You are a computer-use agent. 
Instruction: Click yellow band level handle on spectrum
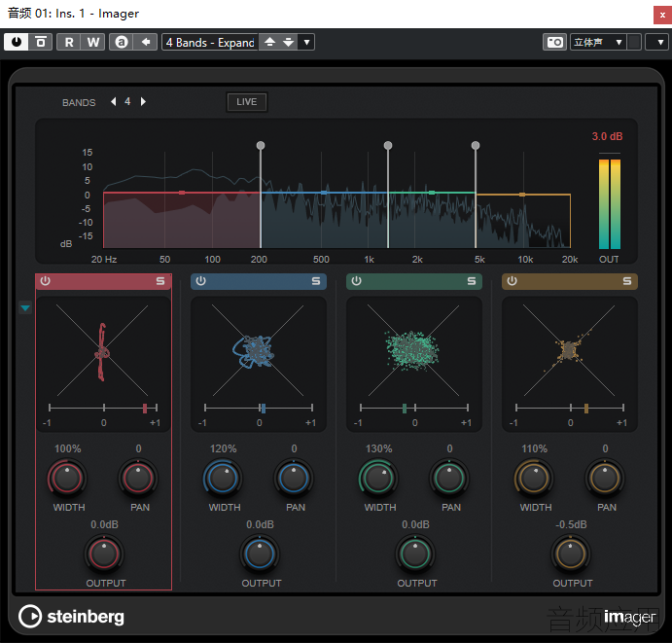pyautogui.click(x=522, y=195)
